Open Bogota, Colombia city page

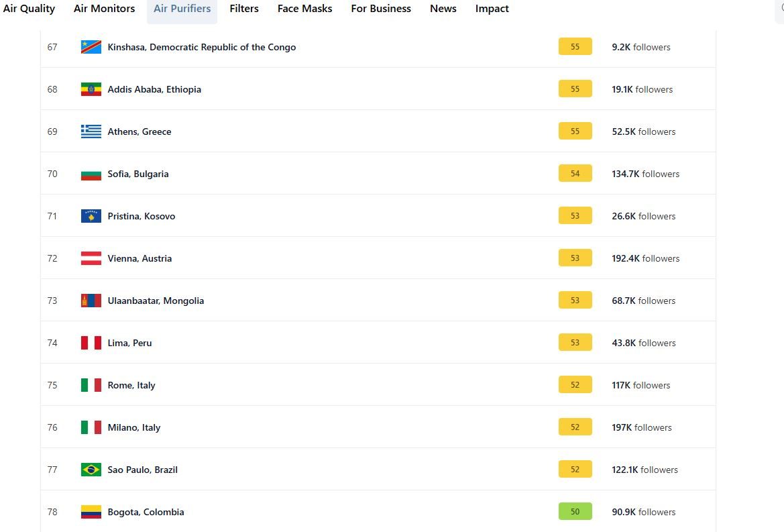click(146, 512)
